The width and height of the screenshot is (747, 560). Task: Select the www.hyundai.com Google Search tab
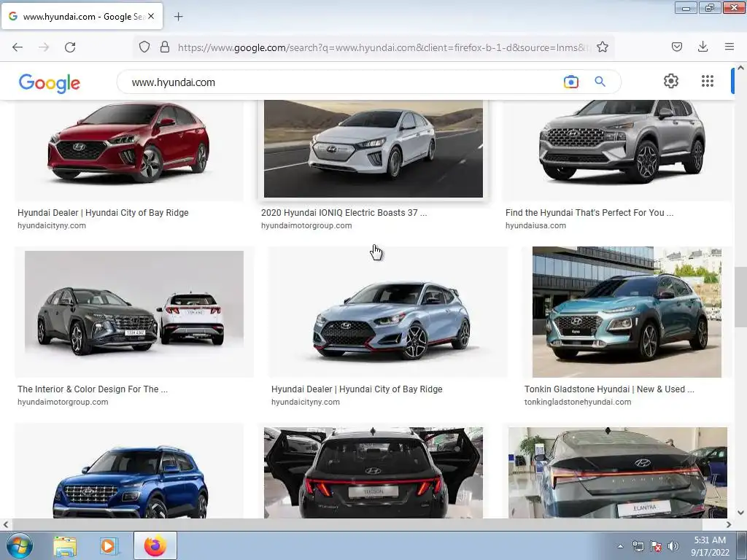[x=82, y=16]
